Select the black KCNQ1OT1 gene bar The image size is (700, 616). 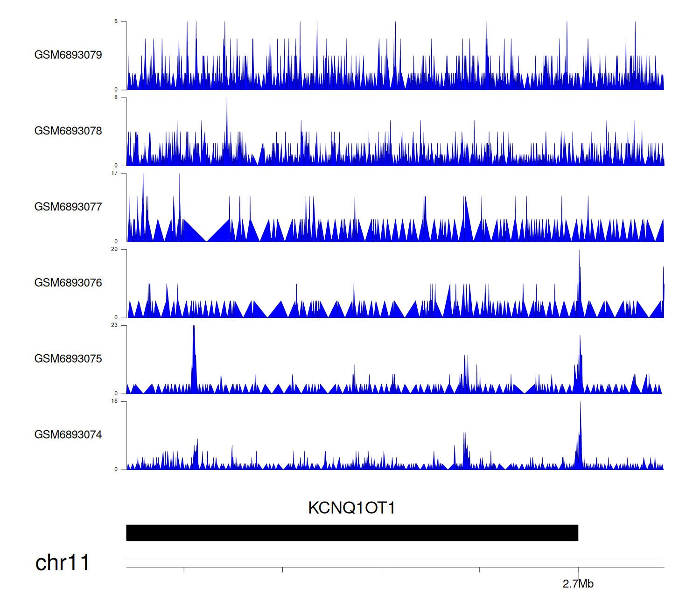[x=352, y=533]
